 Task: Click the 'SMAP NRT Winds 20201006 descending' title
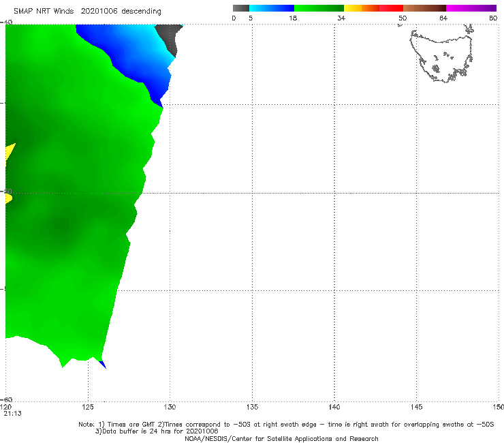pyautogui.click(x=87, y=12)
